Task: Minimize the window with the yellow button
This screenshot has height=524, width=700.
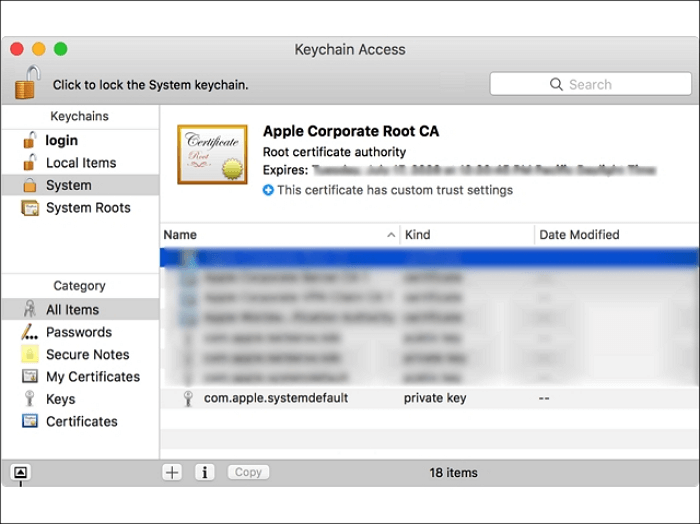Action: click(x=39, y=49)
